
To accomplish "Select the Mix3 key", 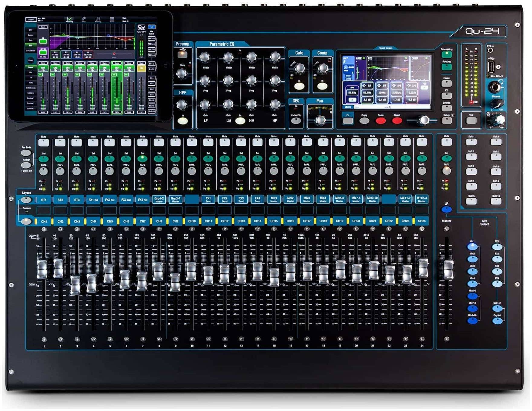I will click(x=472, y=271).
